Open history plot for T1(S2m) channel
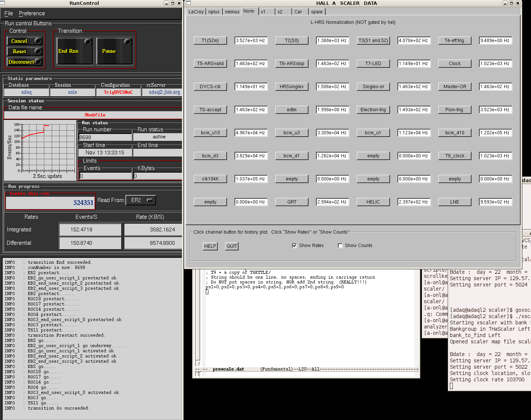 pos(210,41)
